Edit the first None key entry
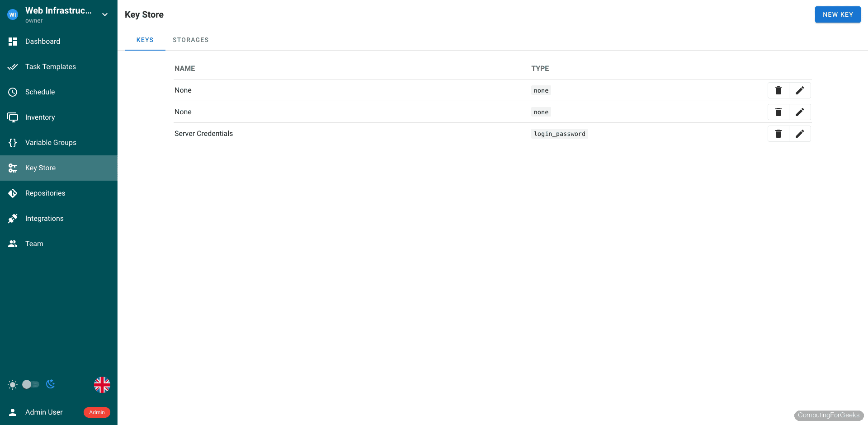The image size is (868, 425). [800, 90]
